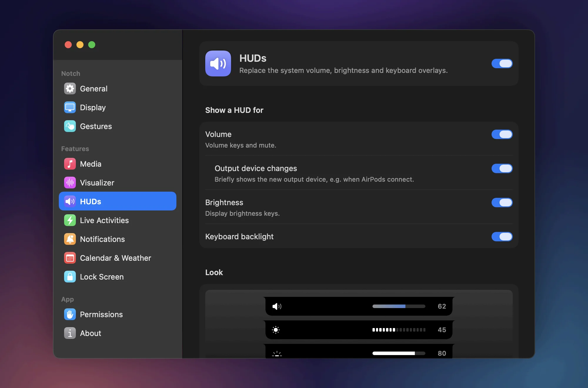Click the keyboard backlight bar showing 80
588x388 pixels.
pyautogui.click(x=399, y=353)
